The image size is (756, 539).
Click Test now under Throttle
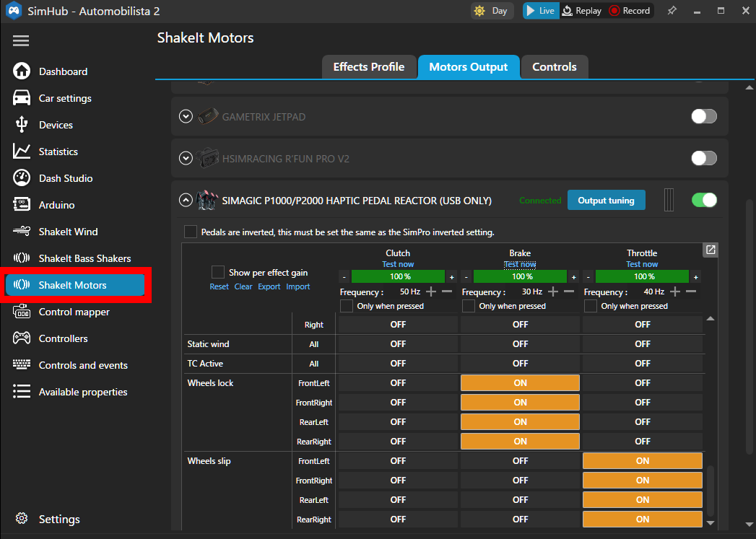coord(642,264)
